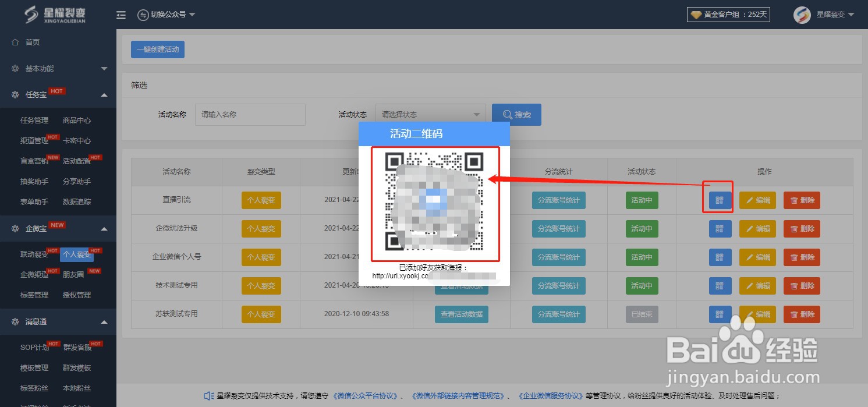868x407 pixels.
Task: Show QR code for 技术测试专用 activity
Action: 720,286
